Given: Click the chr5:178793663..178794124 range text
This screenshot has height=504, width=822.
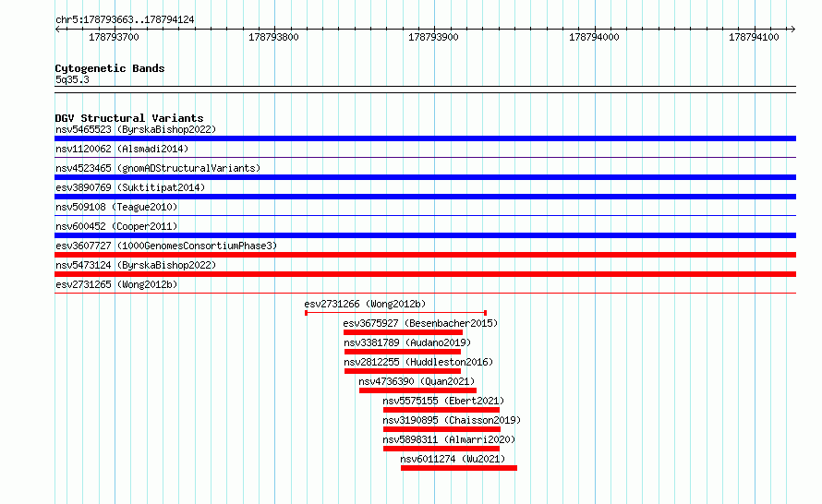Looking at the screenshot, I should [125, 19].
